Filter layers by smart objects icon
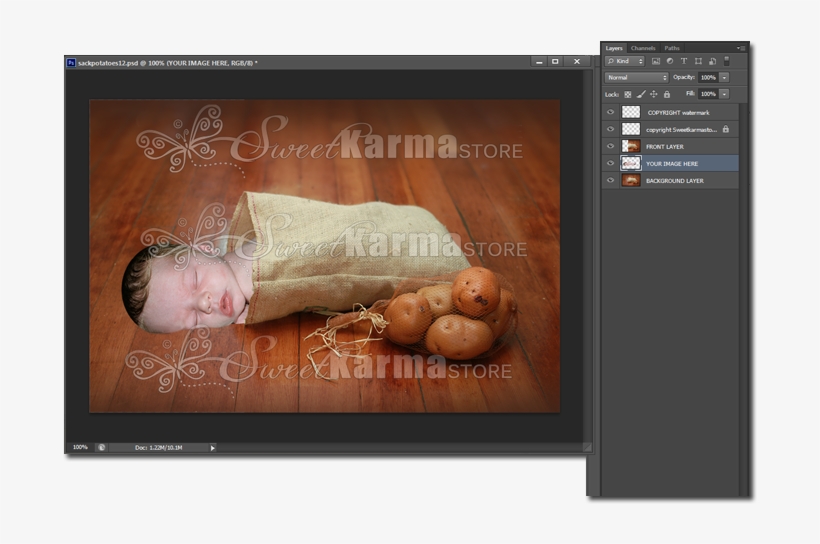Image resolution: width=820 pixels, height=544 pixels. (x=712, y=61)
